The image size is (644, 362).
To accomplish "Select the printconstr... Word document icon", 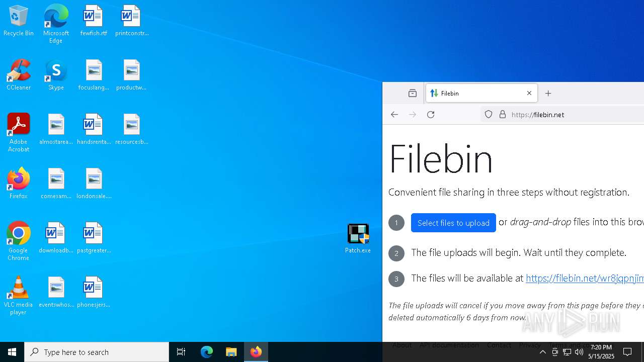I will click(131, 21).
